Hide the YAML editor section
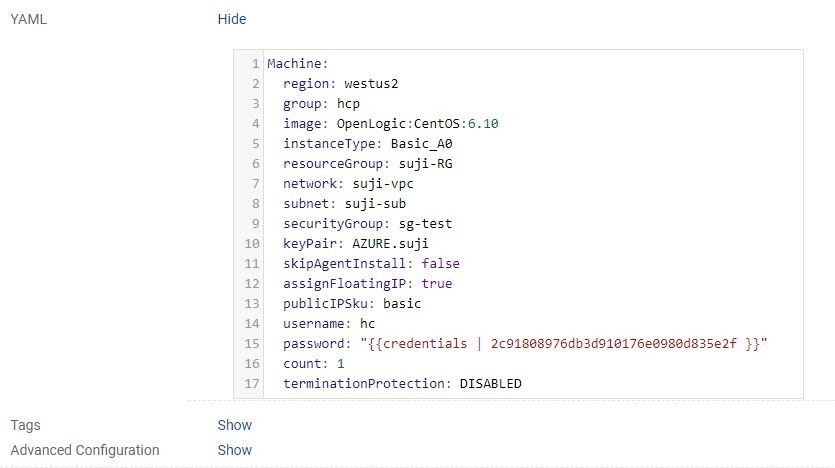Image resolution: width=835 pixels, height=468 pixels. (232, 19)
